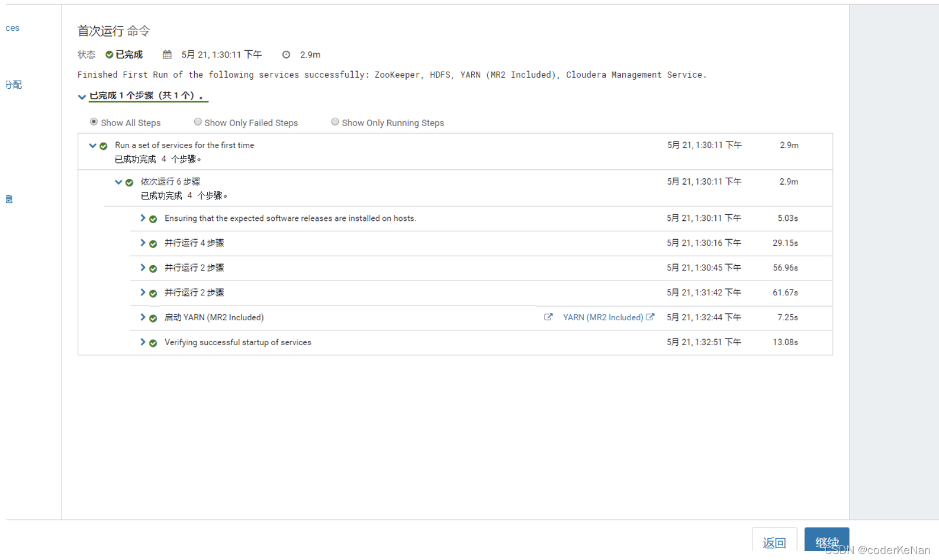Expand 并行运行 2 步骤 started at 1:30:45
The image size is (939, 560).
(x=143, y=268)
